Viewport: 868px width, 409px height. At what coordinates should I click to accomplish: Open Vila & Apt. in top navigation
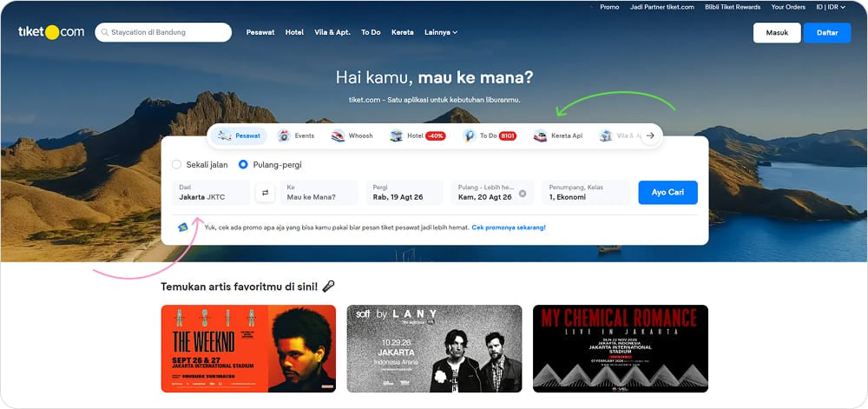point(332,32)
